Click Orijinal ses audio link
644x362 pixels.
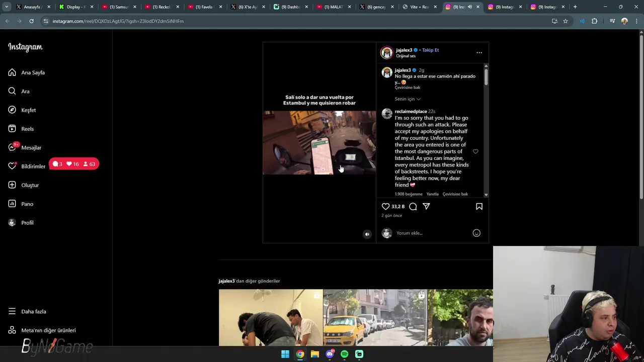click(x=406, y=56)
